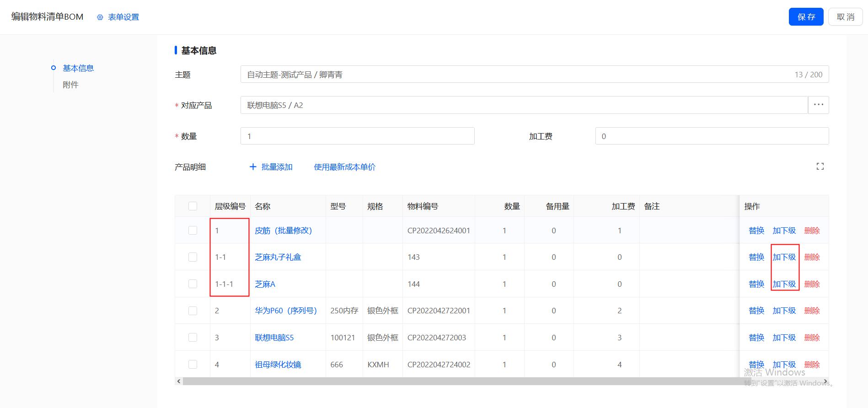868x408 pixels.
Task: Click 加下级 in the 联想电脑S5 row
Action: click(784, 338)
